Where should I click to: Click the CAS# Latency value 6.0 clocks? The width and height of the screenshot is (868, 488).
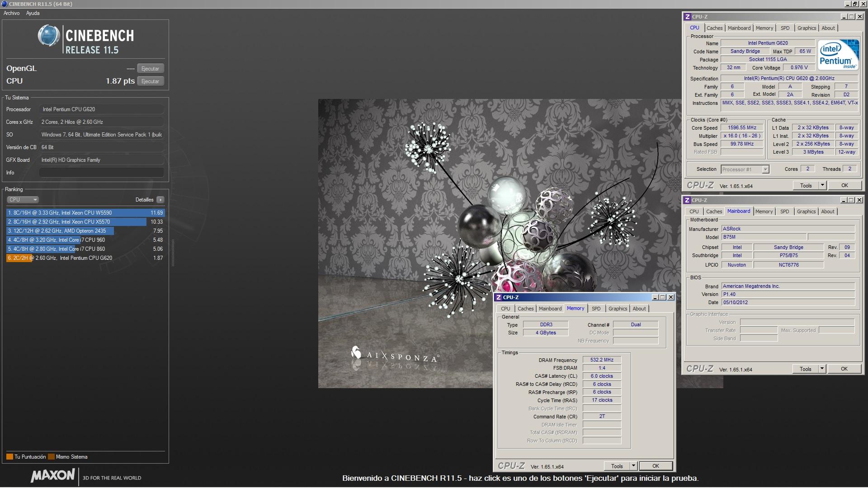point(602,376)
